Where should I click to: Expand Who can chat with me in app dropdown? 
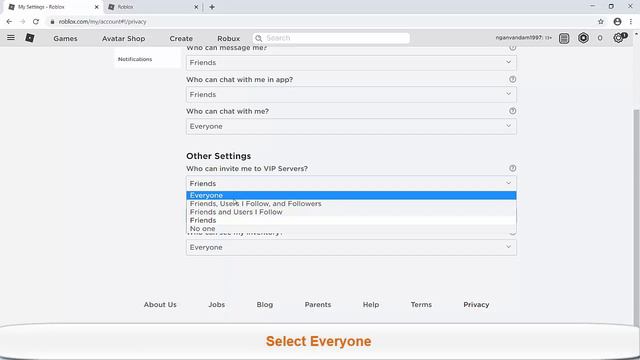click(x=351, y=94)
